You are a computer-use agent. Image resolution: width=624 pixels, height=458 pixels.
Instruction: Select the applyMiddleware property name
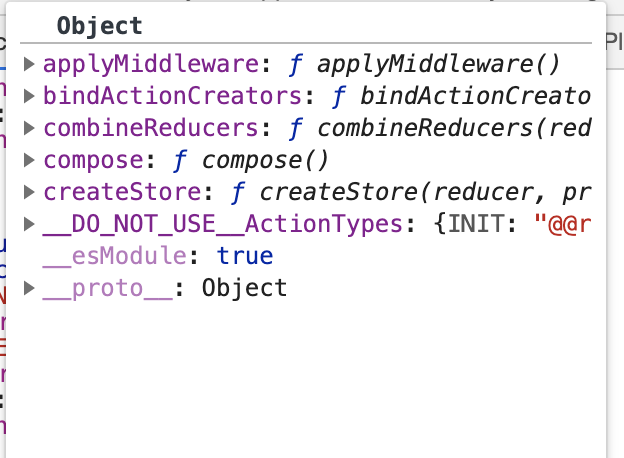coord(151,64)
